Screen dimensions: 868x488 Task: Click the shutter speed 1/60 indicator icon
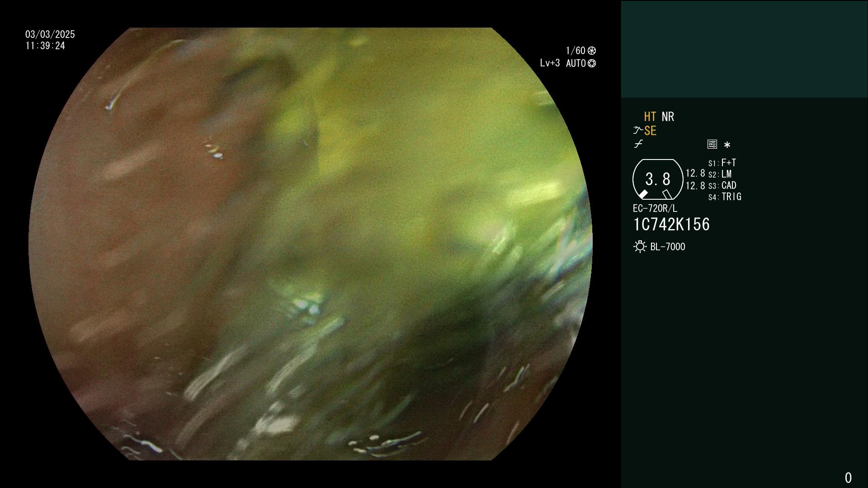click(x=592, y=51)
